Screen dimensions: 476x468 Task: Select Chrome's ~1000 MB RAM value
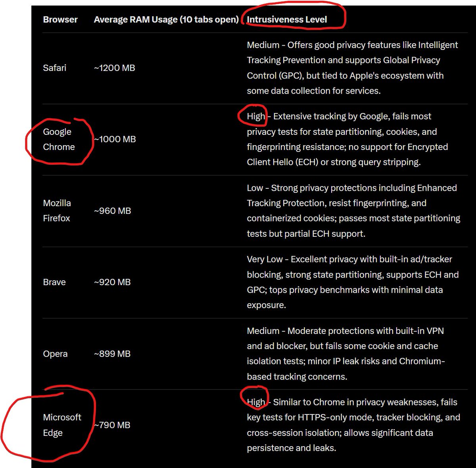click(x=114, y=139)
